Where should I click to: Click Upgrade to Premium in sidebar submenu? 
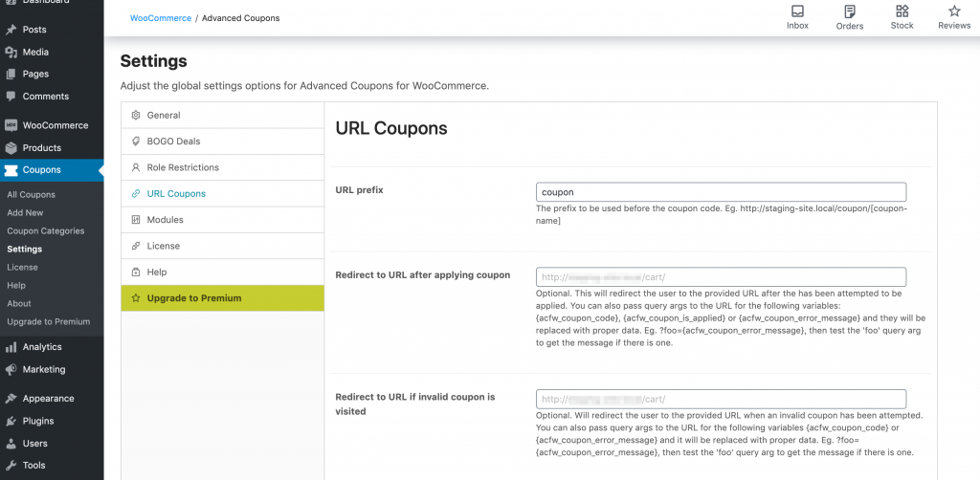49,322
